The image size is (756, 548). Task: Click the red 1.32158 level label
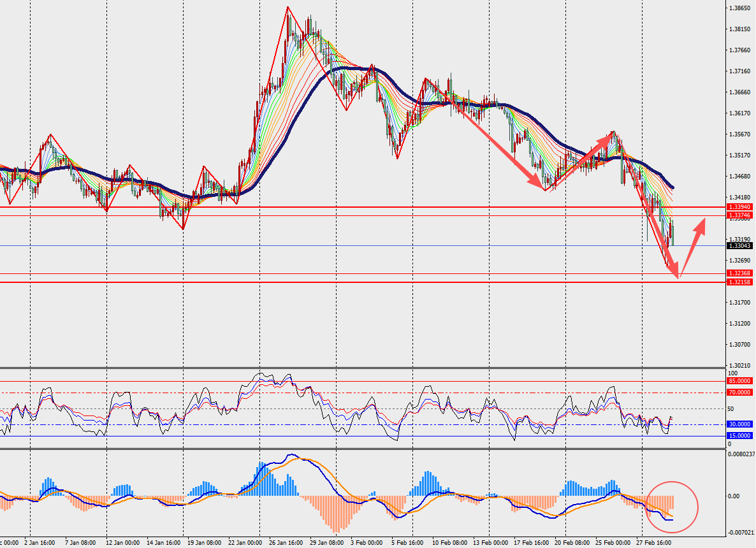click(x=739, y=282)
